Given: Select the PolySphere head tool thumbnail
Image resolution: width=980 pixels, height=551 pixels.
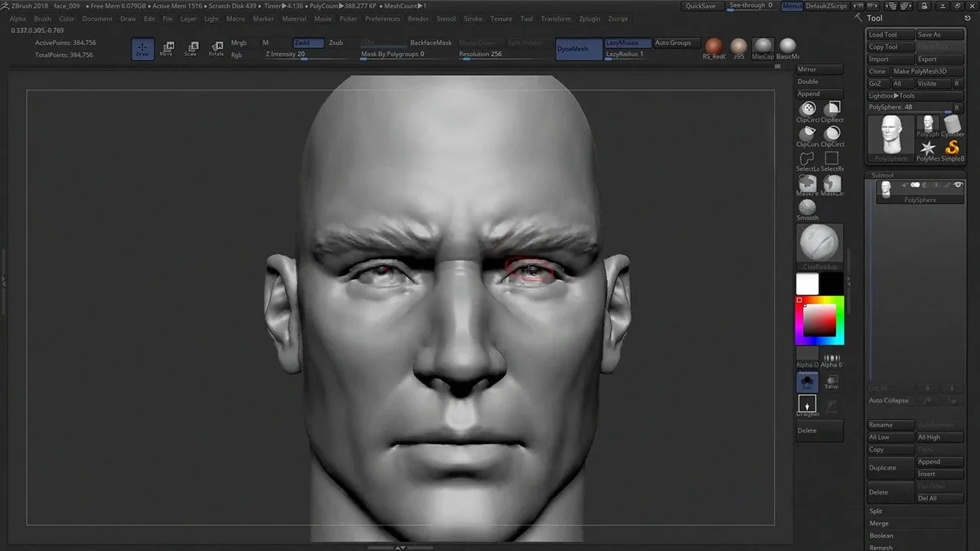Looking at the screenshot, I should pos(891,138).
